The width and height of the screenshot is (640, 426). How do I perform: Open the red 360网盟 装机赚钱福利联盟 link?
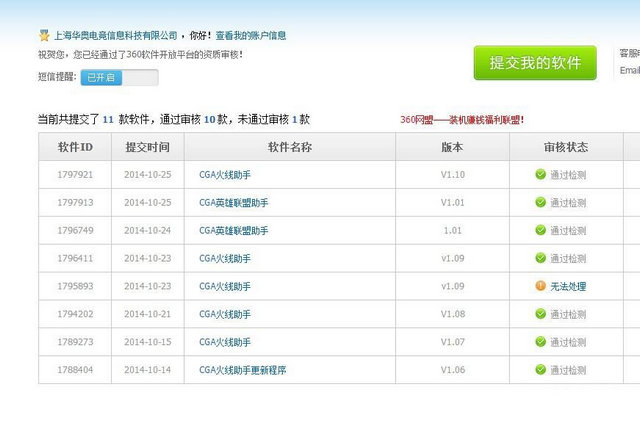coord(462,120)
